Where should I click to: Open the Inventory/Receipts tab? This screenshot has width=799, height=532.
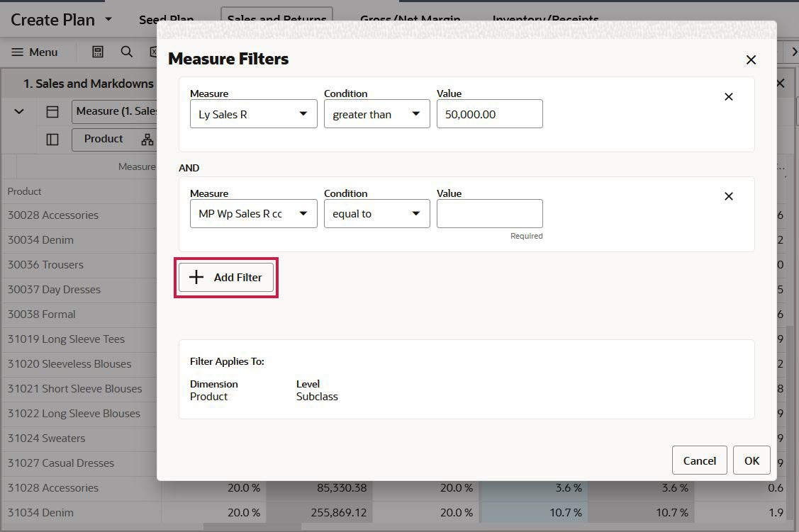tap(544, 19)
